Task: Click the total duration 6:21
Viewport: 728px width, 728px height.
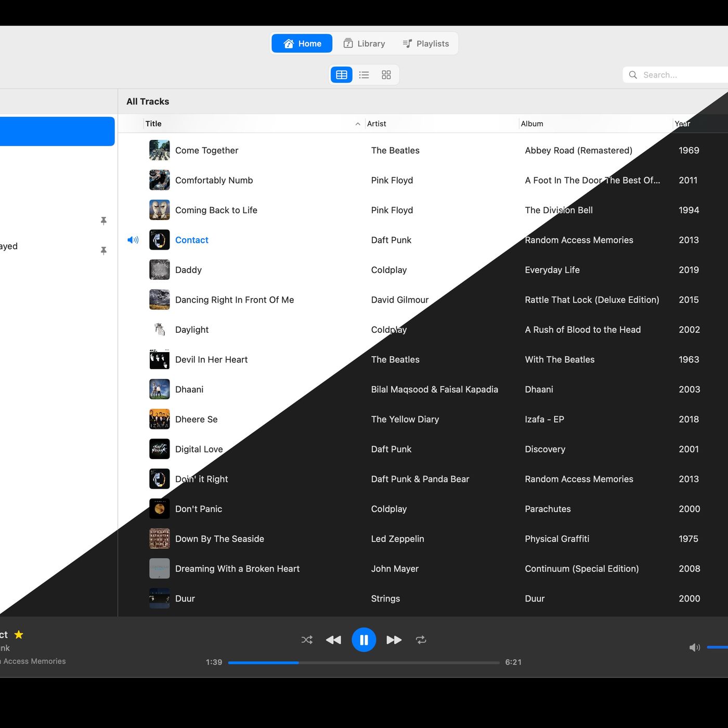Action: 513,662
